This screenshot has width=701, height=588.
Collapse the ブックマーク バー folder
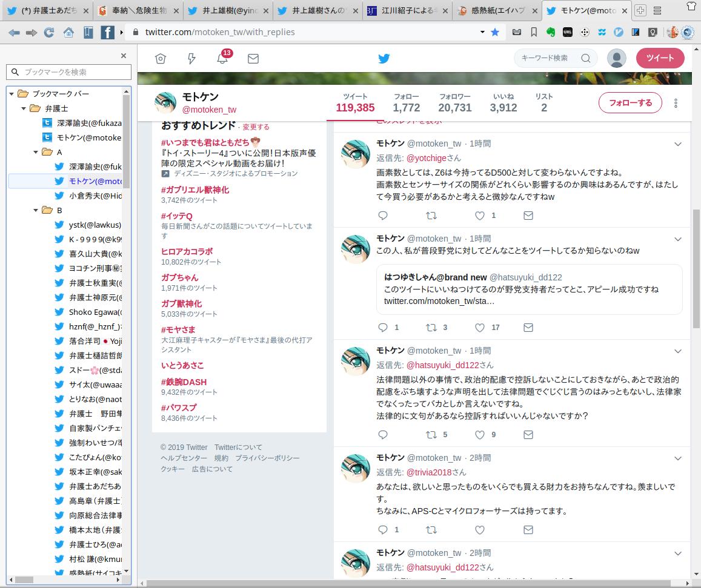pos(12,94)
